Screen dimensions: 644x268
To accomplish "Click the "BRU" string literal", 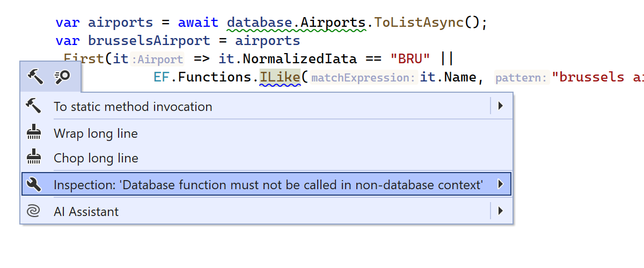I will [x=410, y=58].
